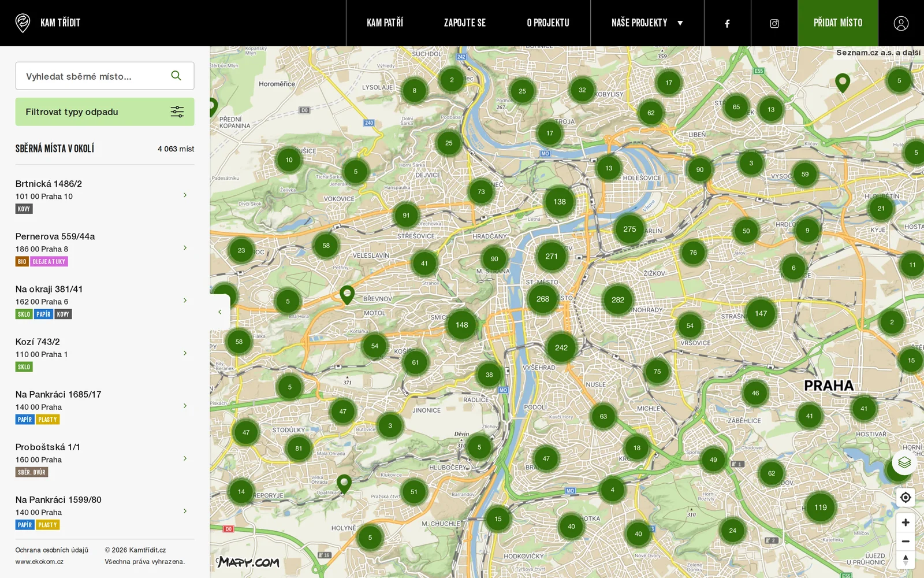Open cluster 242 near Vyšehrad
The image size is (924, 578).
[x=561, y=348]
